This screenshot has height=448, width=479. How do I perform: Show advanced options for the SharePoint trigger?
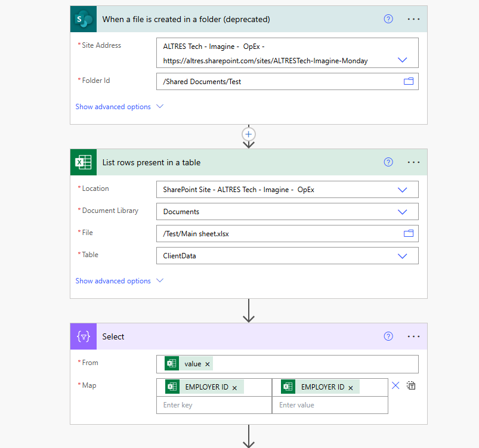pos(113,107)
